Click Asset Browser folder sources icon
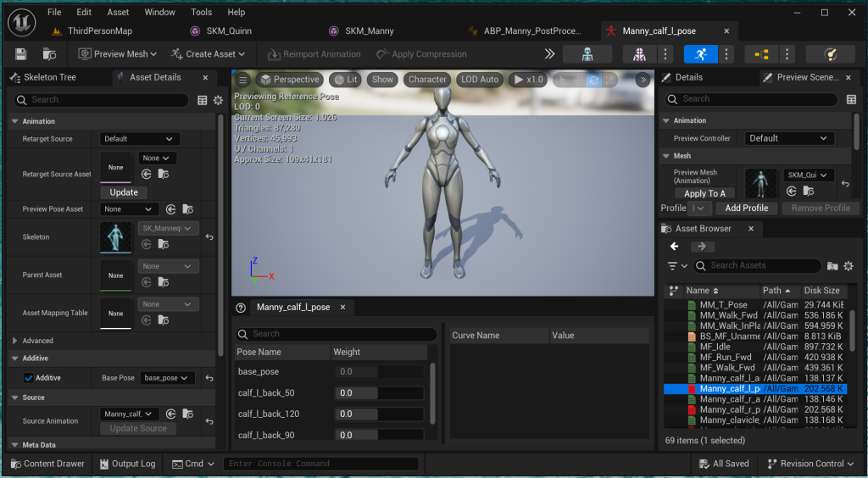This screenshot has height=478, width=868. tap(832, 266)
